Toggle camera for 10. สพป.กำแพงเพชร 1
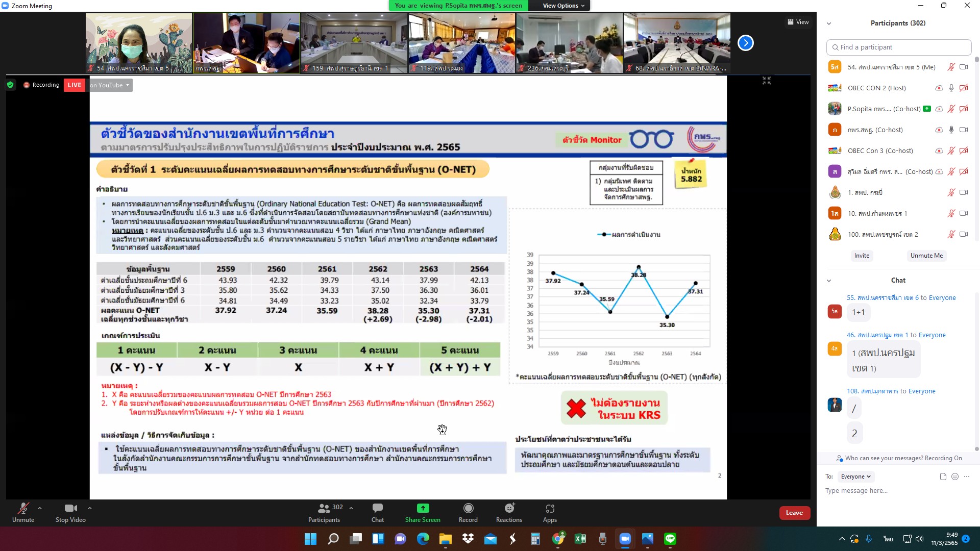This screenshot has height=551, width=980. tap(964, 213)
